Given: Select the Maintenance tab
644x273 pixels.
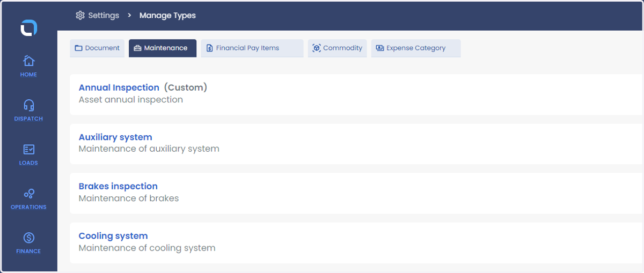Looking at the screenshot, I should (163, 48).
